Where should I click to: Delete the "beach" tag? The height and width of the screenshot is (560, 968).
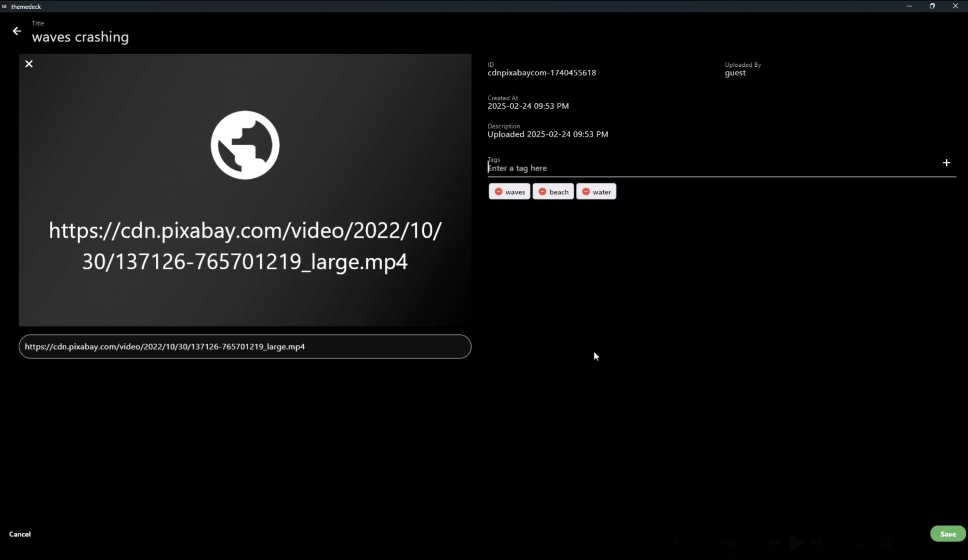542,192
